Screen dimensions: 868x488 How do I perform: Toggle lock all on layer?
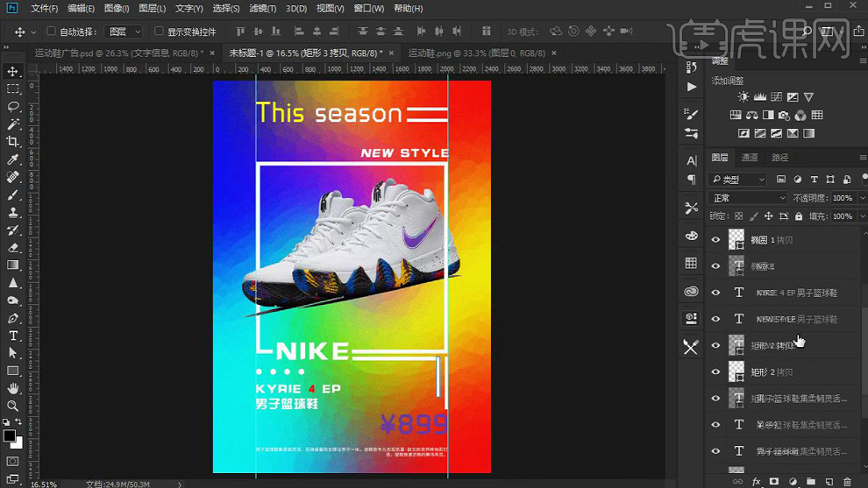tap(798, 216)
